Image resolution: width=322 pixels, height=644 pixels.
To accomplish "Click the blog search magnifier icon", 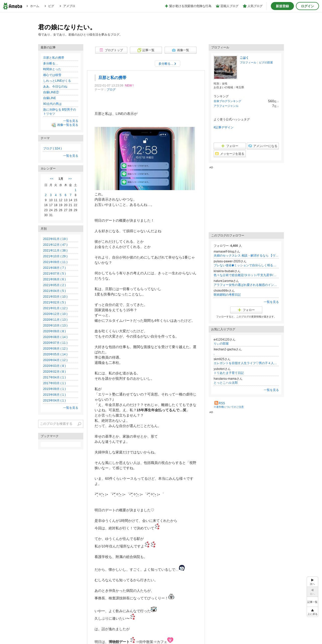I will [x=79, y=424].
